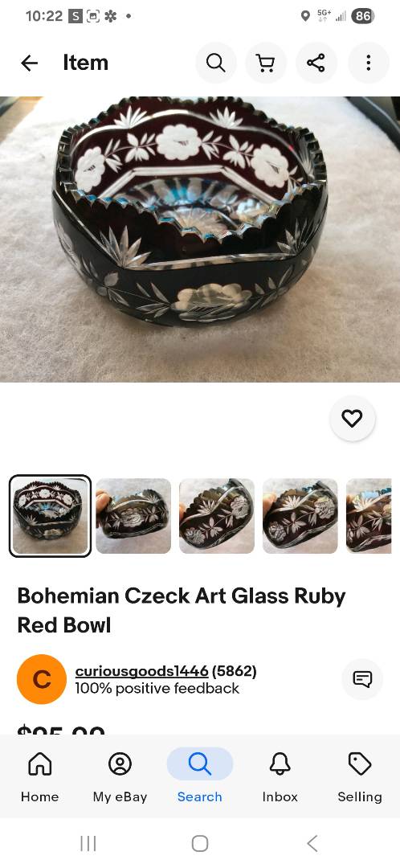This screenshot has width=400, height=868.
Task: Open search via magnifier icon at top
Action: coord(216,63)
